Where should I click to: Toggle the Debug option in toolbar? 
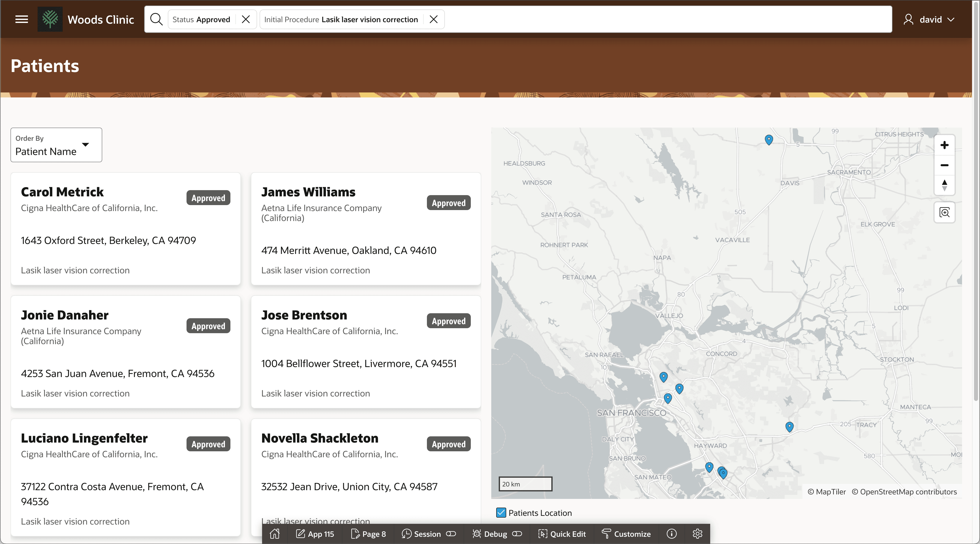tap(496, 534)
